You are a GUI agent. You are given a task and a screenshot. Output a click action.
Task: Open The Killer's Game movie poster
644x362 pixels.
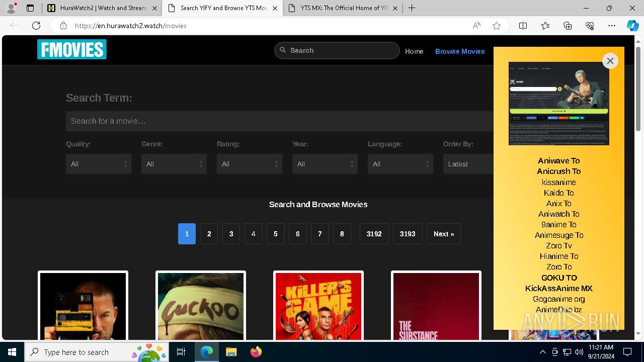318,306
